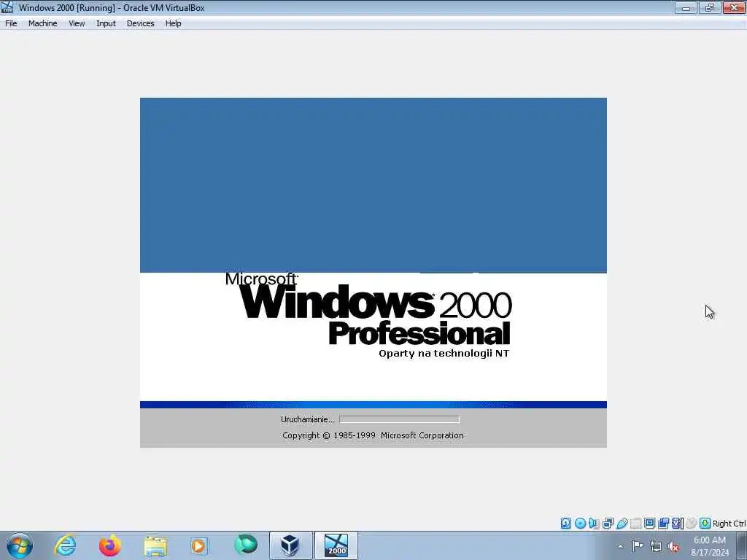
Task: Click the audio status icon in VirtualBox
Action: point(594,524)
